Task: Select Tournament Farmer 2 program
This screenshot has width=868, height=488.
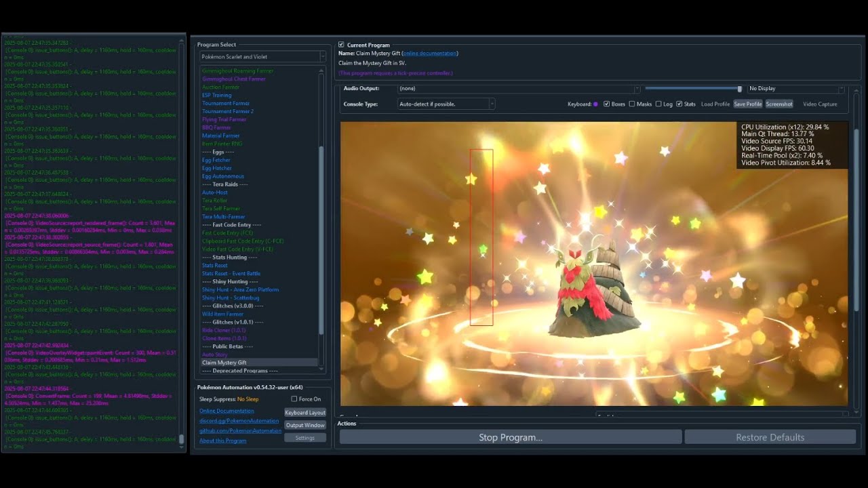Action: (x=227, y=112)
